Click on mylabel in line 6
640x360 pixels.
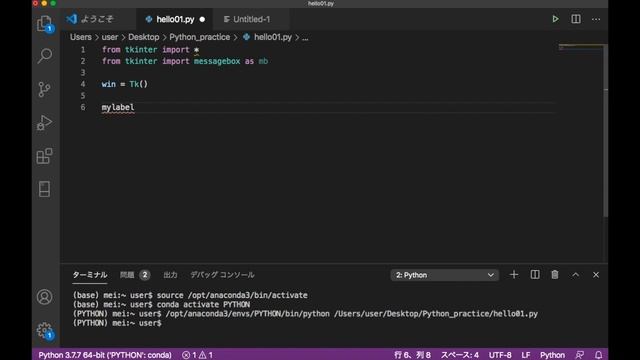[118, 107]
